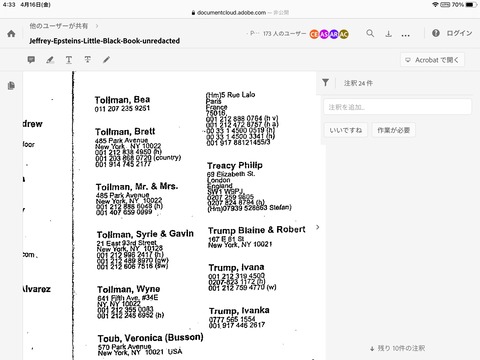
Task: Open the more options ellipsis menu
Action: [405, 35]
